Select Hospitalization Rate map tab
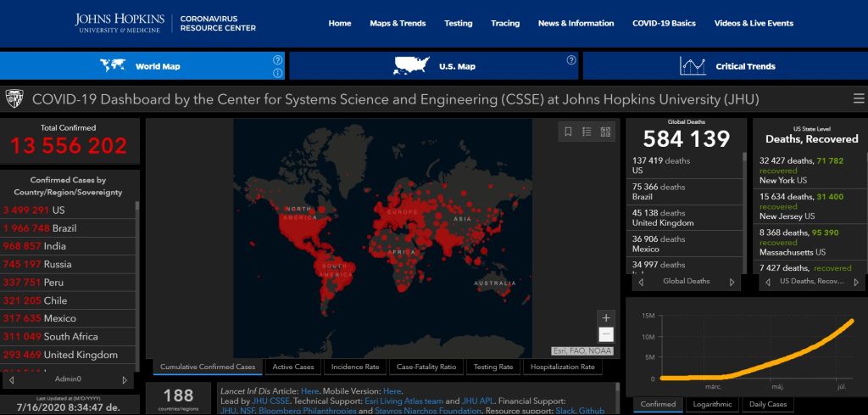 click(563, 367)
